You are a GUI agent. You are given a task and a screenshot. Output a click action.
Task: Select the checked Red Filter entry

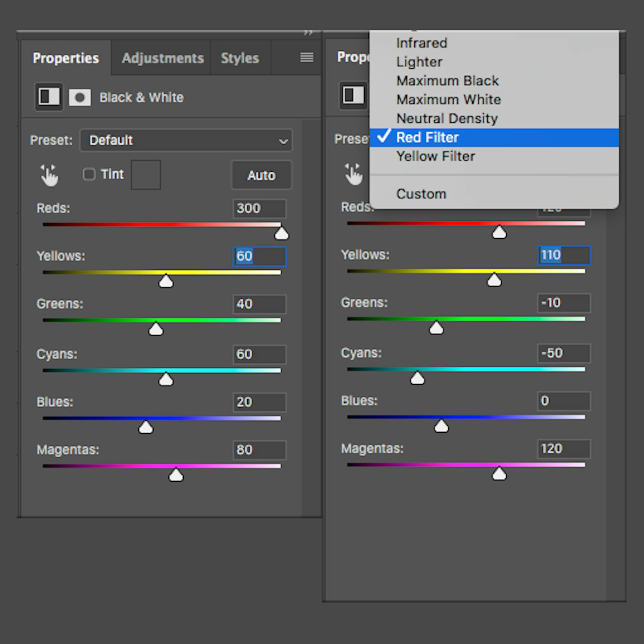[x=427, y=137]
